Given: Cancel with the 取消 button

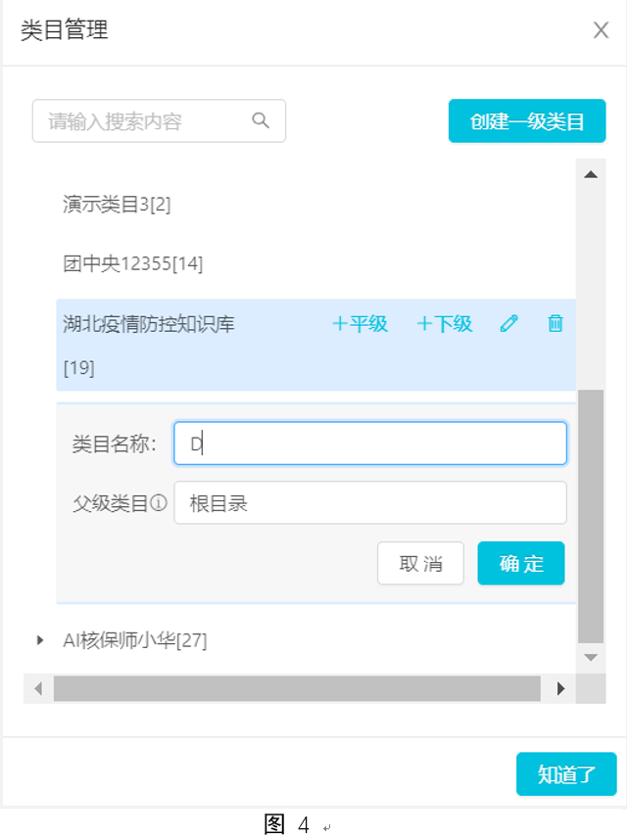Looking at the screenshot, I should [420, 563].
